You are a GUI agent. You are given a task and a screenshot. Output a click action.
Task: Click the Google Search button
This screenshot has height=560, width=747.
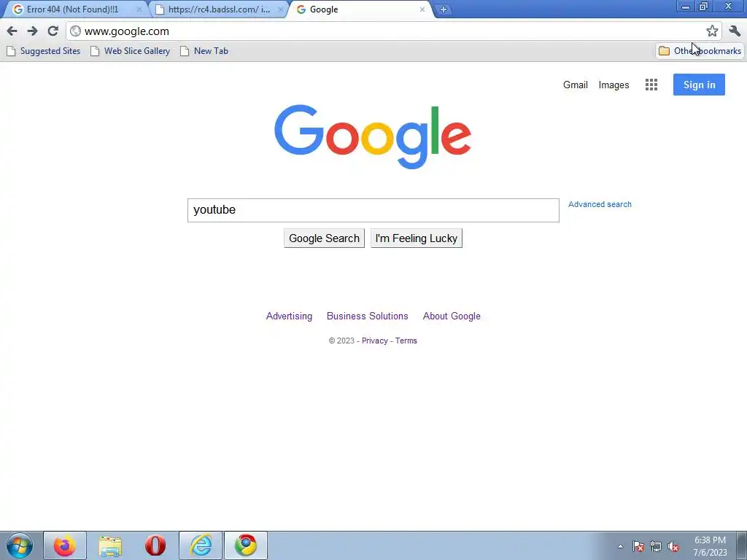[324, 238]
